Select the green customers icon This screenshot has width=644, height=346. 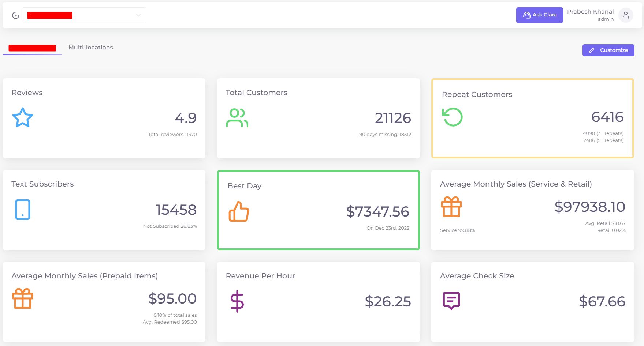click(x=237, y=117)
